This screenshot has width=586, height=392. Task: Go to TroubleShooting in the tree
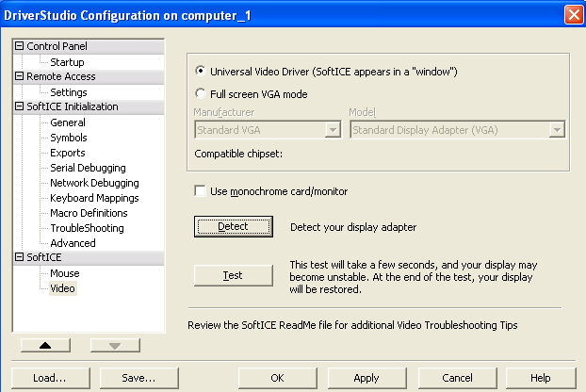click(87, 228)
